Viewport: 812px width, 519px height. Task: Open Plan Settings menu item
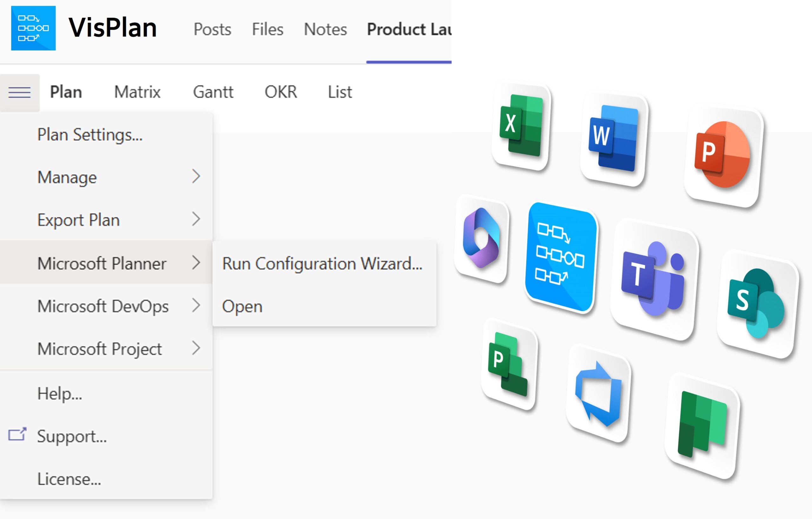(x=106, y=135)
